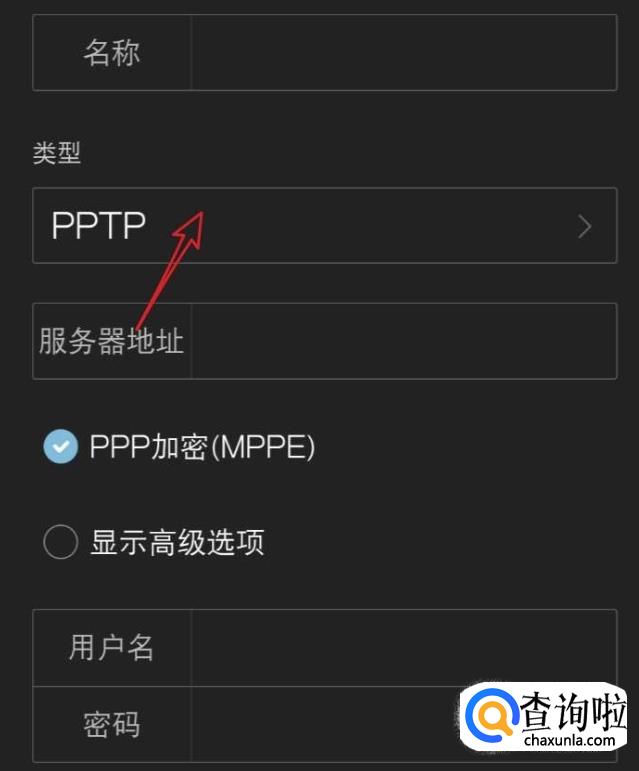Click the 查询啦 magnifier logo icon
639x771 pixels.
point(492,716)
